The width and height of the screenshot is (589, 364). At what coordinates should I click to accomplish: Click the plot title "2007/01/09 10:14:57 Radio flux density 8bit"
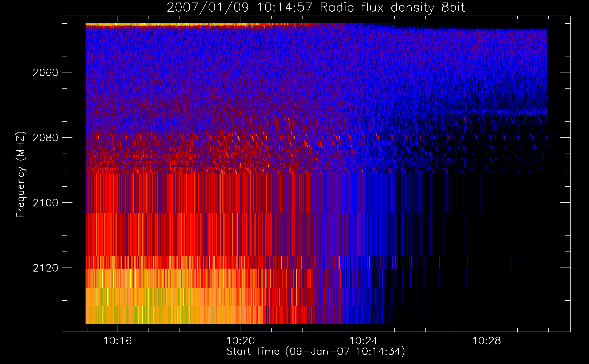point(316,8)
